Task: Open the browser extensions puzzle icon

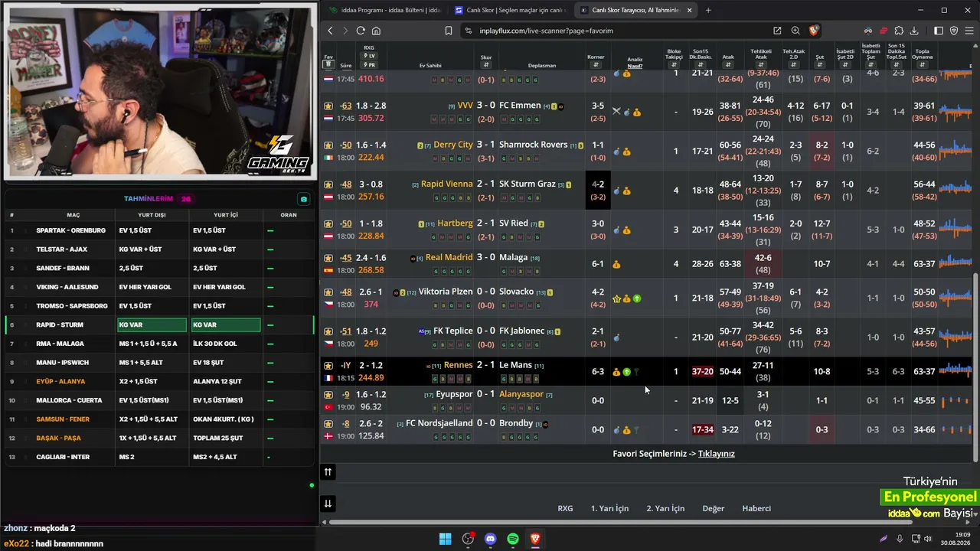Action: point(899,31)
